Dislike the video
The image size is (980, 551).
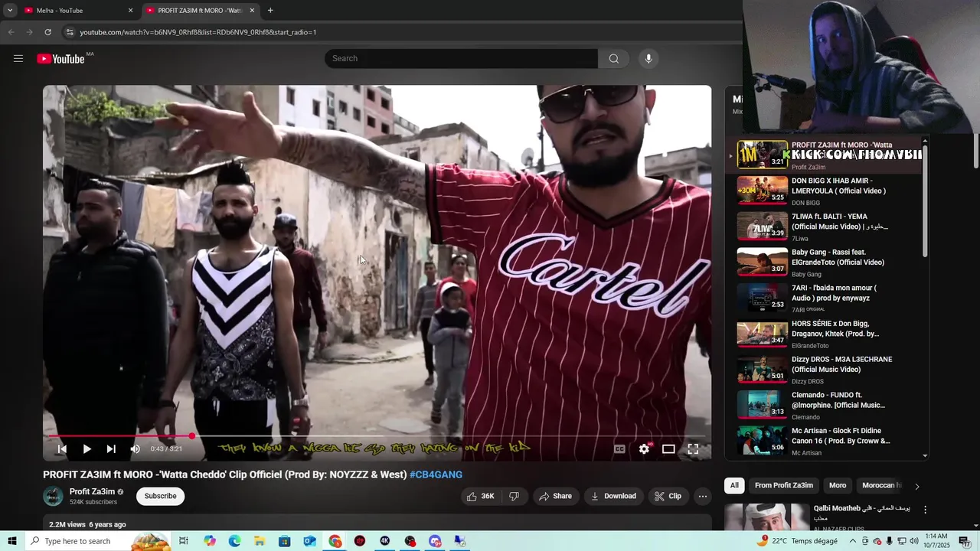click(514, 496)
